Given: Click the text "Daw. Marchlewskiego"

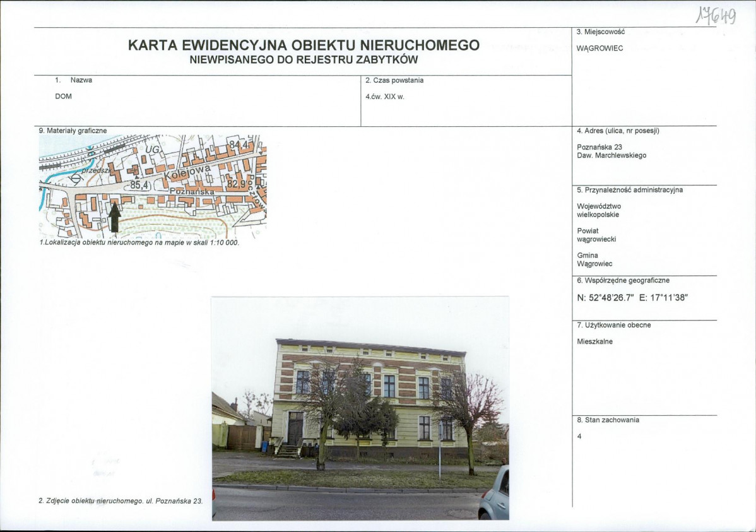Looking at the screenshot, I should (611, 155).
